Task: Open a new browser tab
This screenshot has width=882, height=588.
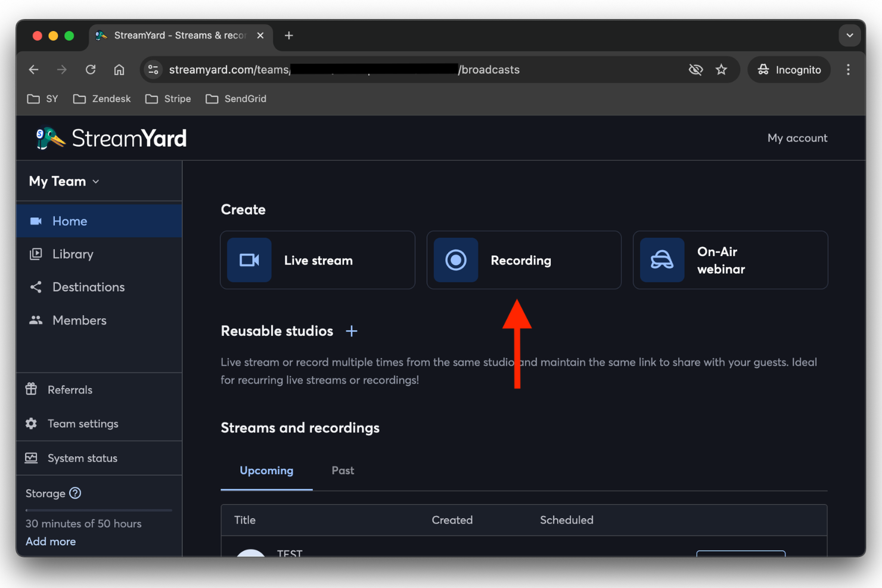Action: 289,36
